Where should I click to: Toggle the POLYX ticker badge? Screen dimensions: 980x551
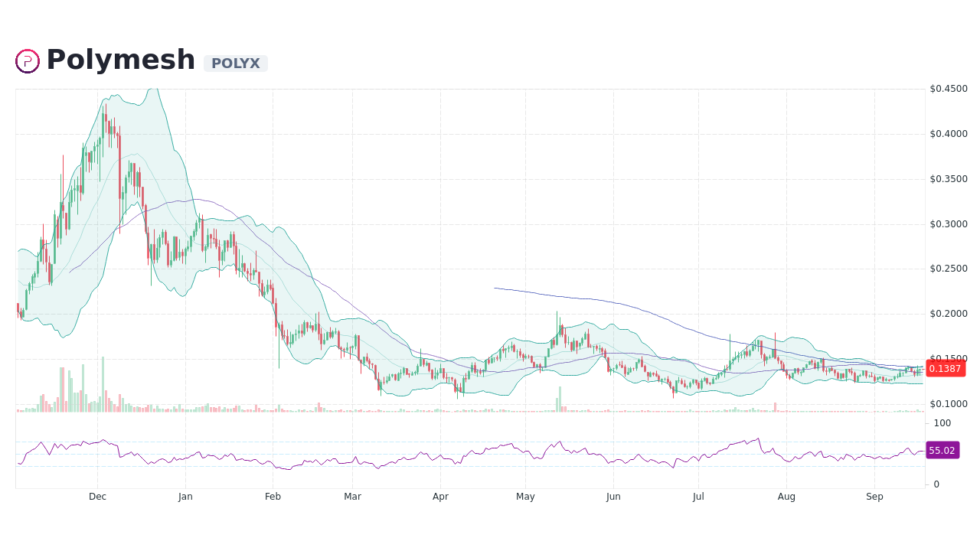(x=237, y=64)
